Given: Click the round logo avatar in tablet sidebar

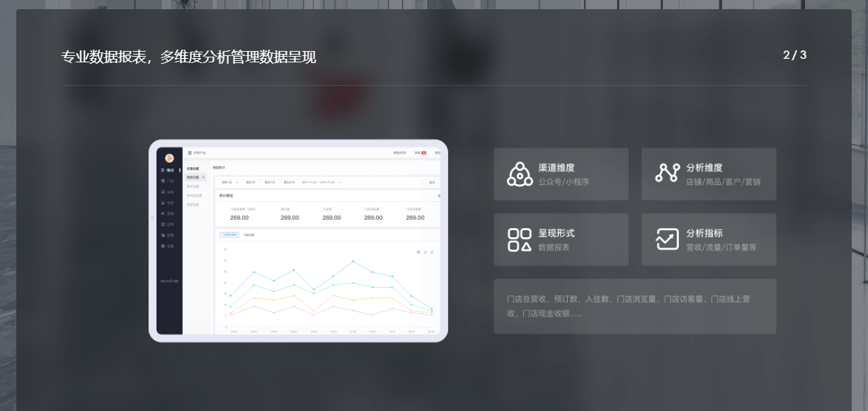Looking at the screenshot, I should tap(169, 158).
